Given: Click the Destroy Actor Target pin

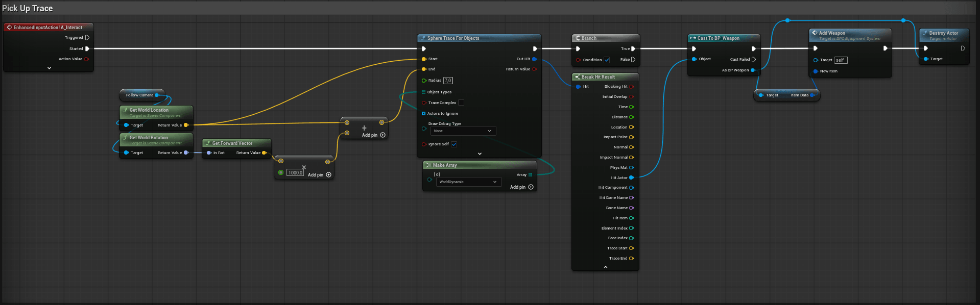Looking at the screenshot, I should click(x=926, y=59).
